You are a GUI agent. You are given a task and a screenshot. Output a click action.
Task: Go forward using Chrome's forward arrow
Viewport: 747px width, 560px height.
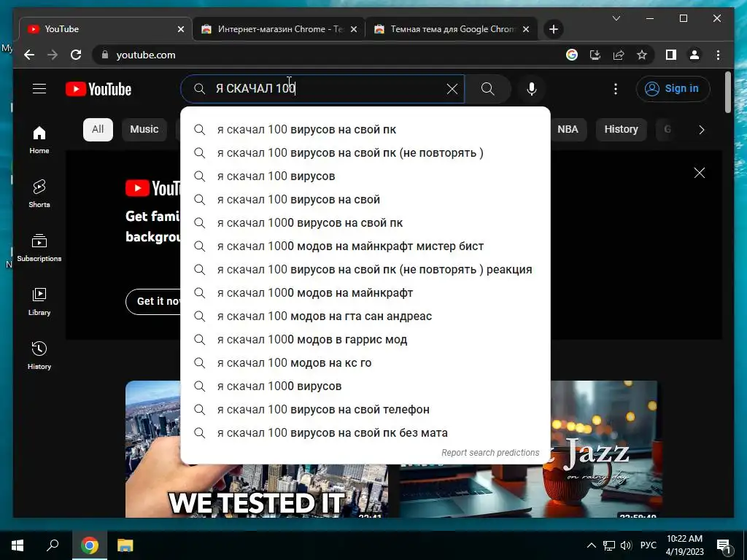(53, 55)
